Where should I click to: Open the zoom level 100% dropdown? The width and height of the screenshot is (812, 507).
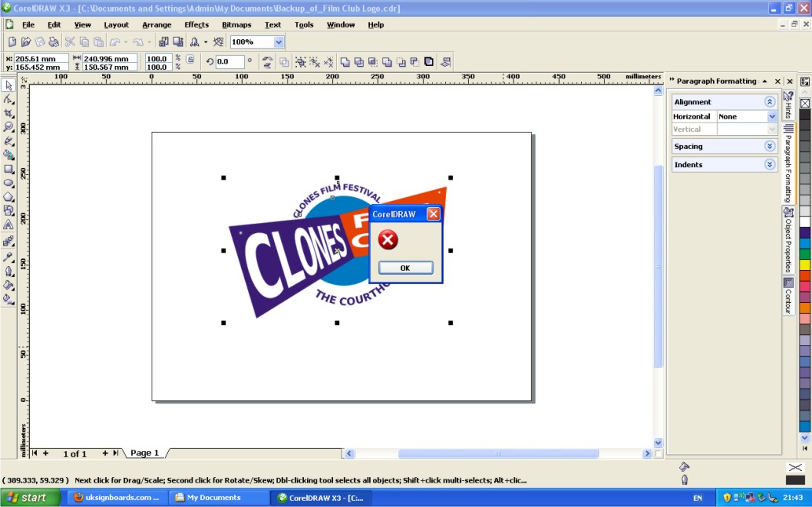pyautogui.click(x=279, y=42)
